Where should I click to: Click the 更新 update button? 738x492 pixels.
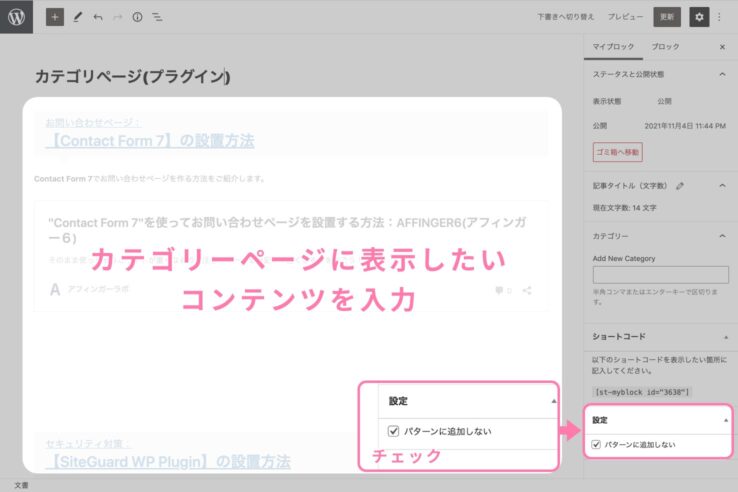[x=667, y=17]
